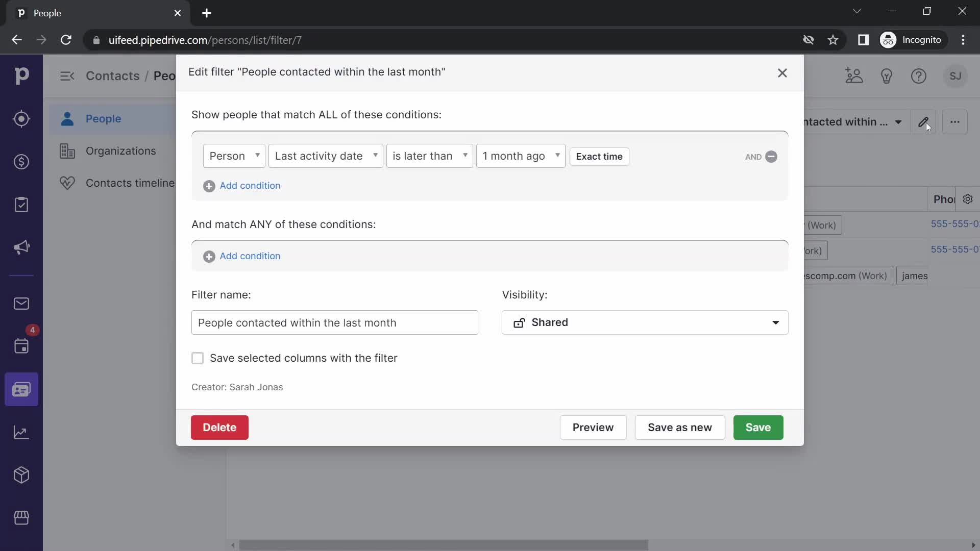The height and width of the screenshot is (551, 980).
Task: Expand the Last activity date dropdown
Action: click(326, 156)
